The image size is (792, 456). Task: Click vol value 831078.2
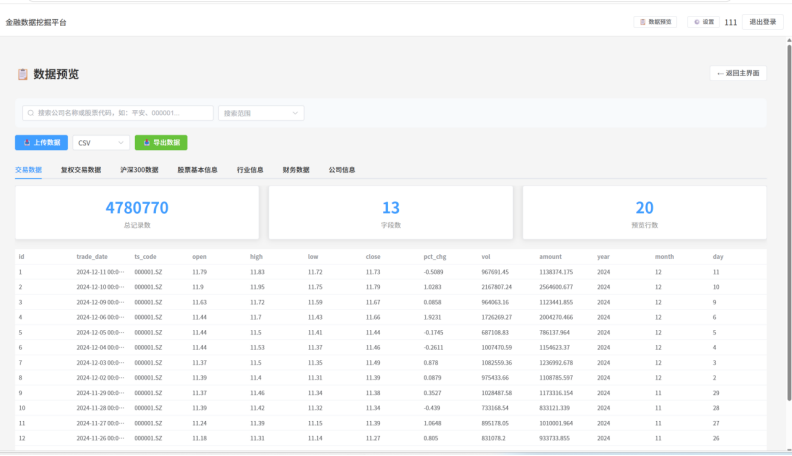click(x=493, y=439)
